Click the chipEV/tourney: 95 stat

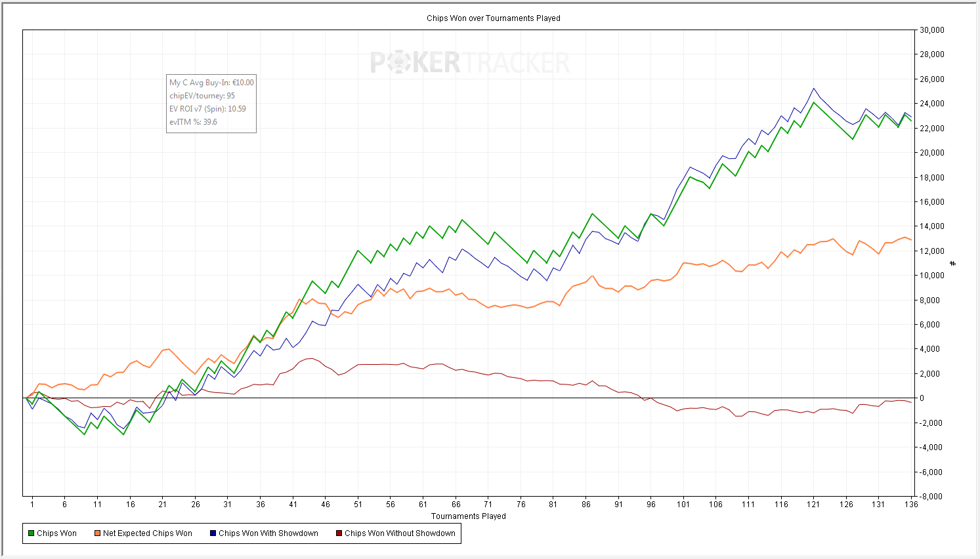pyautogui.click(x=202, y=96)
